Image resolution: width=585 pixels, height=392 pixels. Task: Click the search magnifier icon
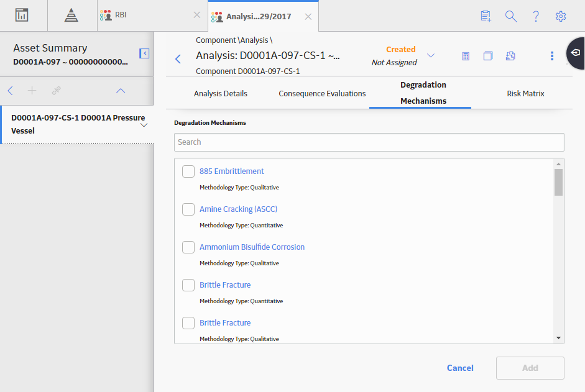pyautogui.click(x=511, y=16)
